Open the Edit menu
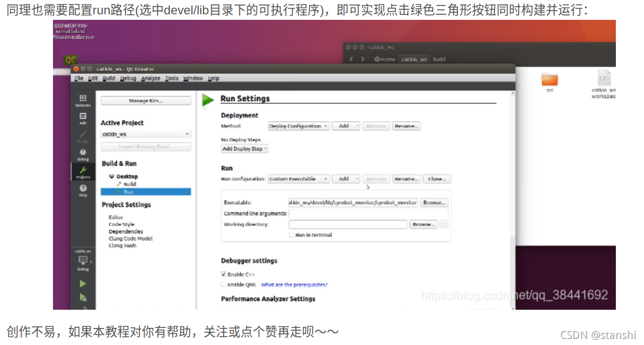 pyautogui.click(x=93, y=78)
